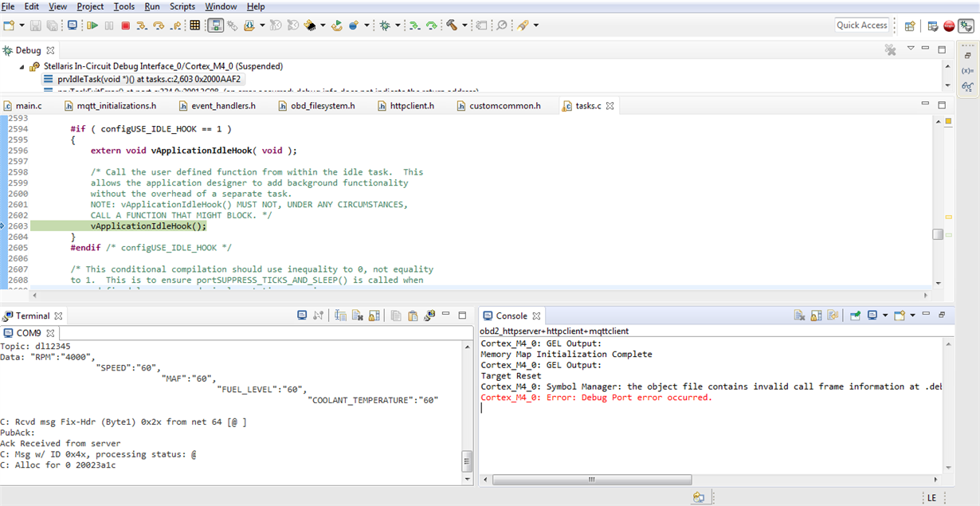980x506 pixels.
Task: Switch to the CCS Debug perspective
Action: coord(966,25)
